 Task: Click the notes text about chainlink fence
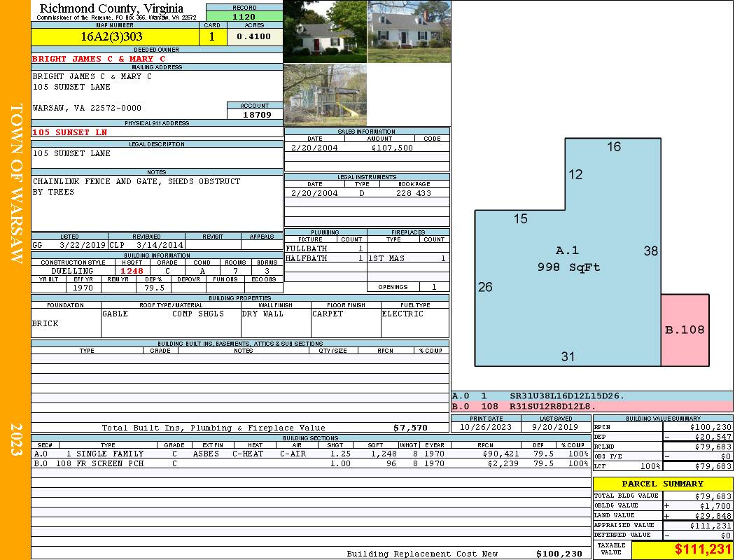pyautogui.click(x=136, y=186)
